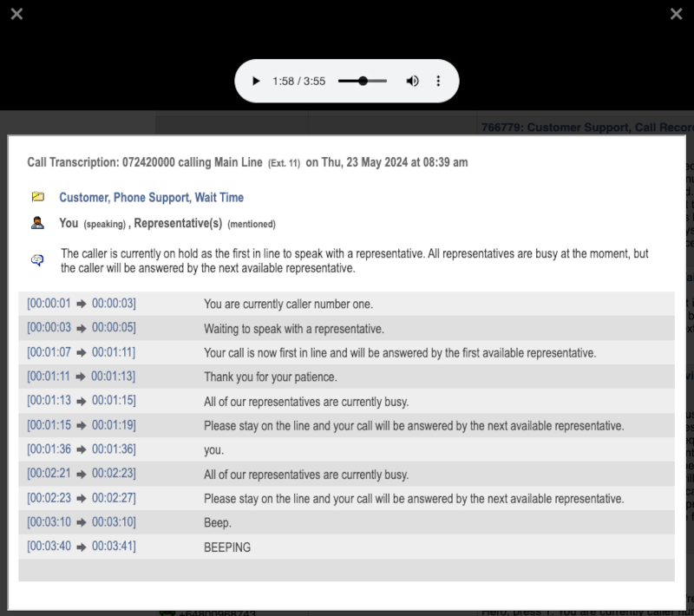Click the X icon in top-left corner
694x616 pixels.
point(16,14)
